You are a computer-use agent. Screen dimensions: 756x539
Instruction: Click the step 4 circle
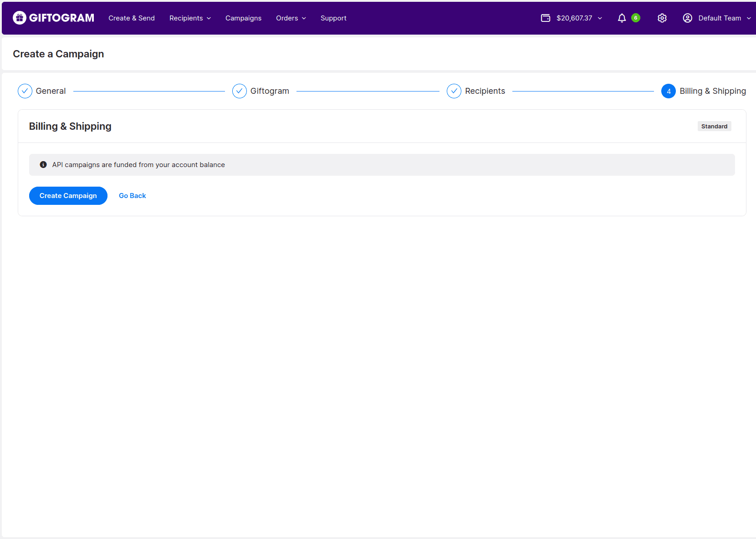[669, 91]
